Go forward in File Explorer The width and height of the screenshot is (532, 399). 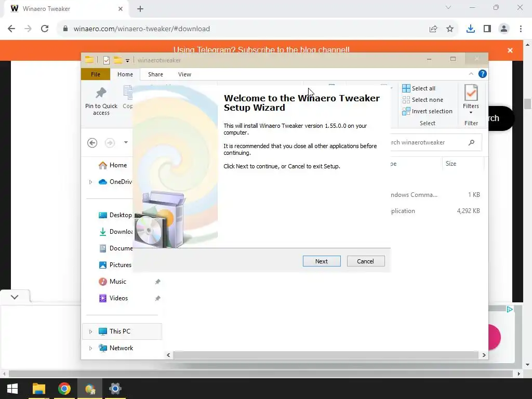coord(110,143)
